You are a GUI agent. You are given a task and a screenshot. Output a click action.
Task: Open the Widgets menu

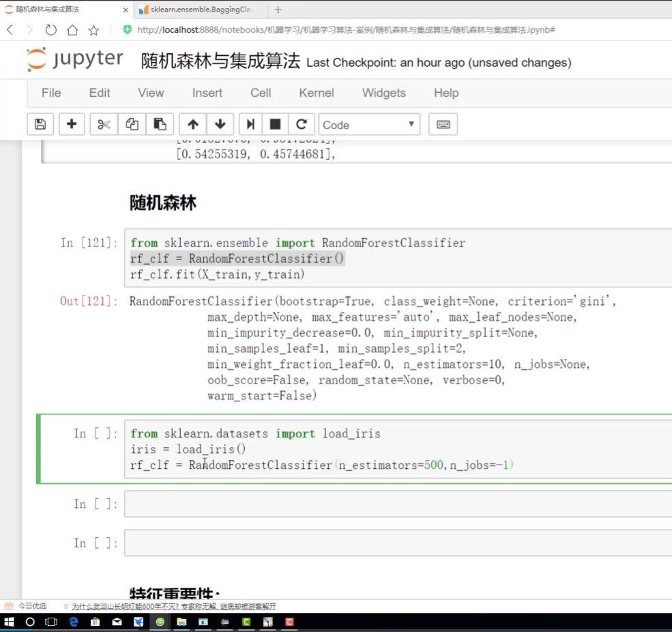pyautogui.click(x=383, y=93)
